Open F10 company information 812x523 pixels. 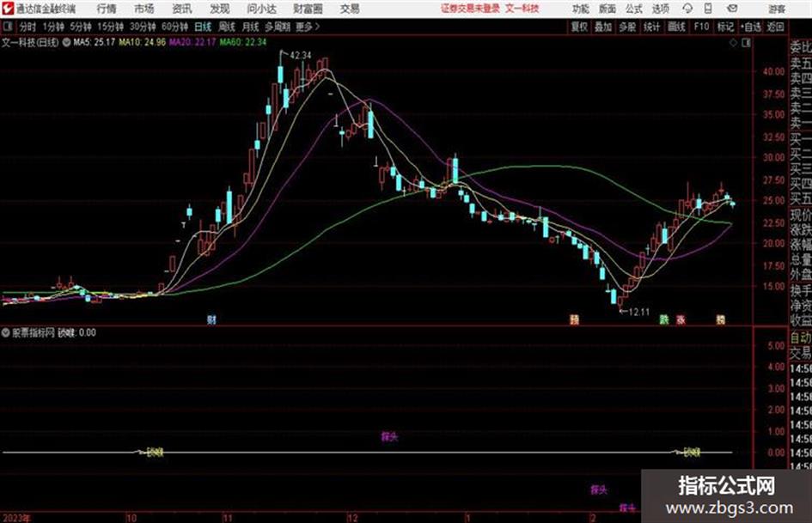point(701,27)
